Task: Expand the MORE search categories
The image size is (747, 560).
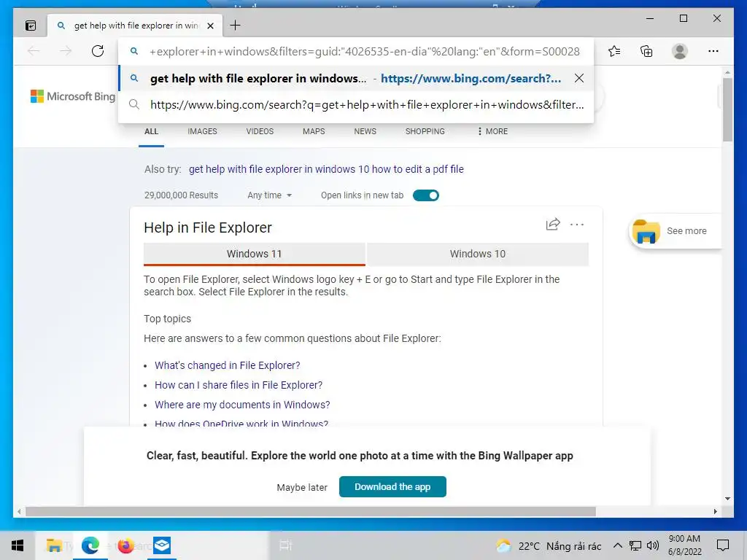Action: pyautogui.click(x=492, y=131)
